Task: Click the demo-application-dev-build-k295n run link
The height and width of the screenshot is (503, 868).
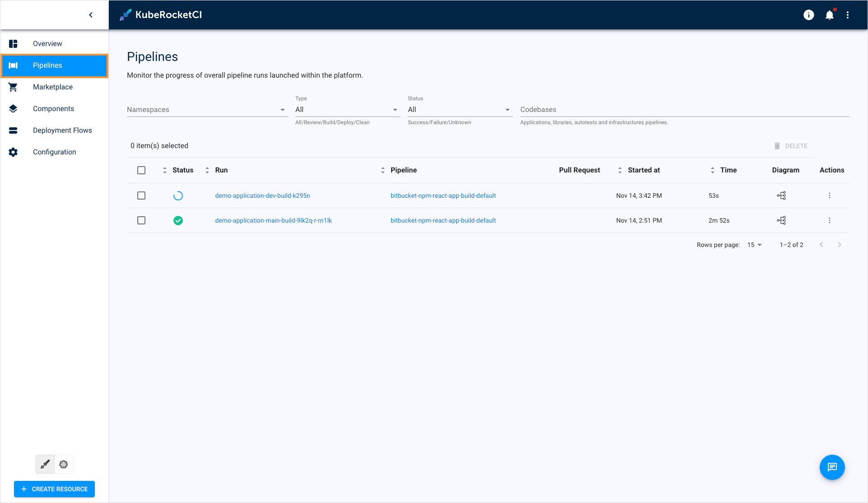Action: pos(263,195)
